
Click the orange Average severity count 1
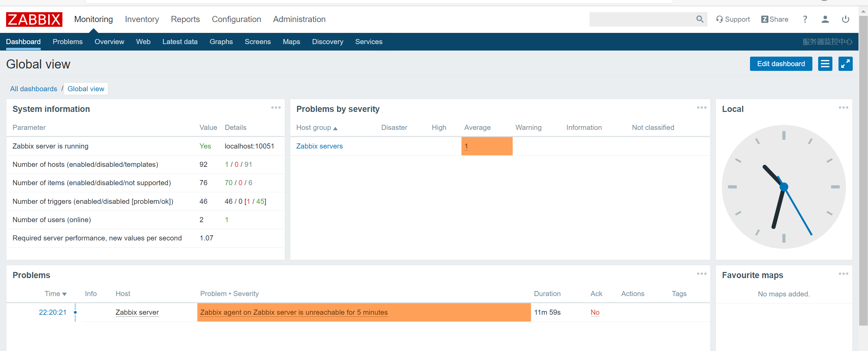pos(466,146)
